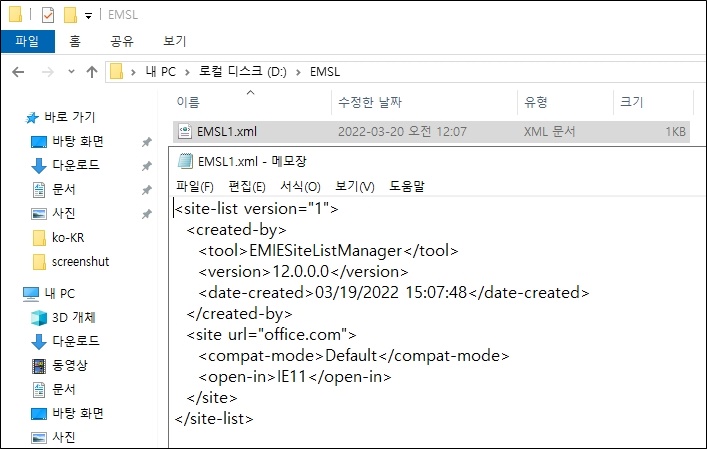
Task: Click the EMIESiteListManager tool line in Notepad
Action: (328, 251)
